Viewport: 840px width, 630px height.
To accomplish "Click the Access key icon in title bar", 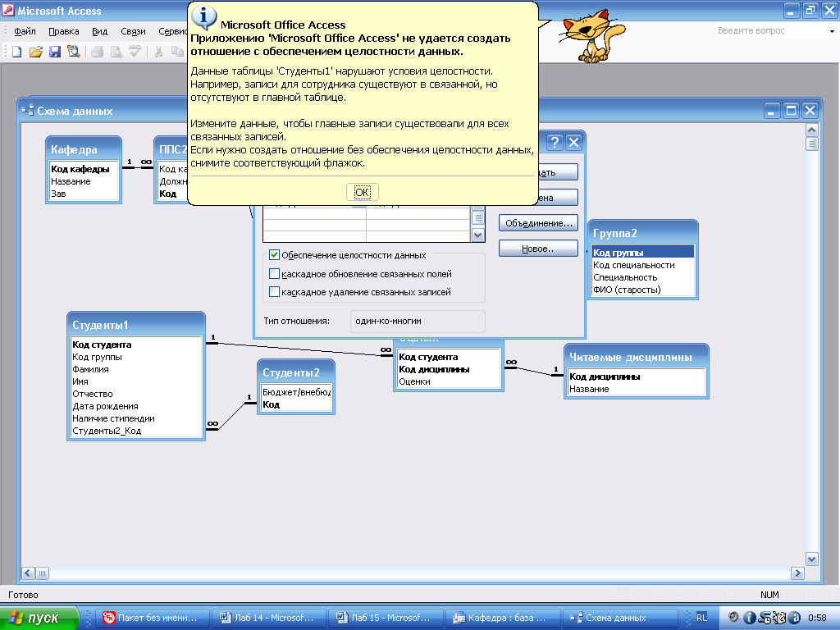I will (8, 11).
